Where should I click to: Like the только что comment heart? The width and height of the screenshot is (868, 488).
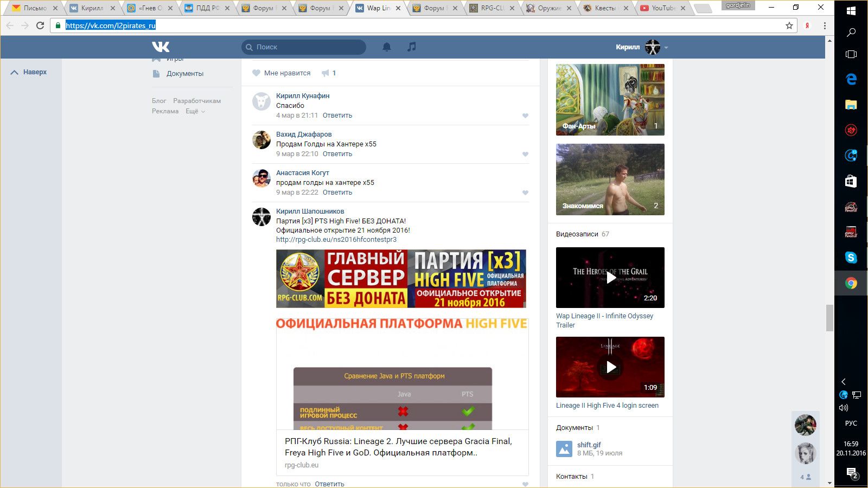525,484
